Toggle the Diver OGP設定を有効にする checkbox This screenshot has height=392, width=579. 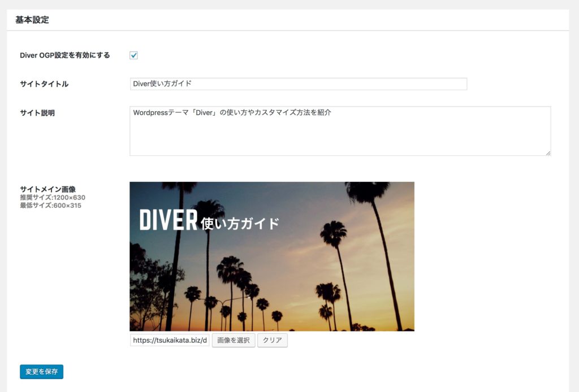tap(133, 55)
